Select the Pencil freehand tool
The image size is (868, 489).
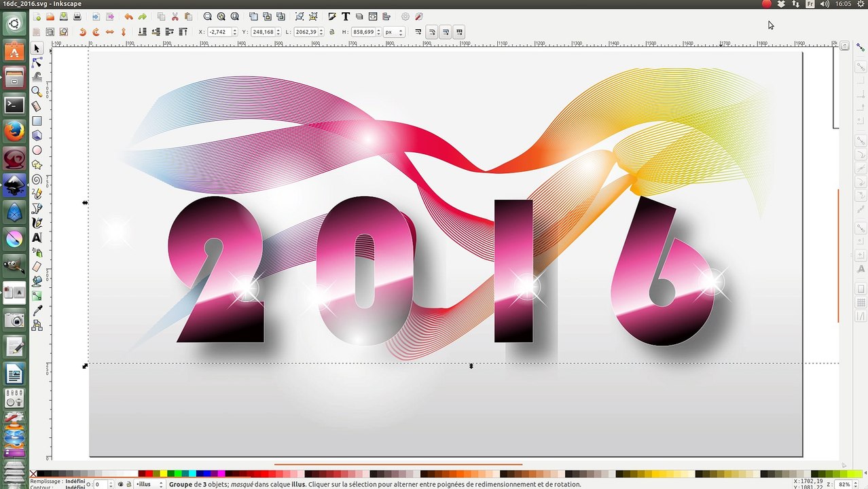click(x=37, y=194)
